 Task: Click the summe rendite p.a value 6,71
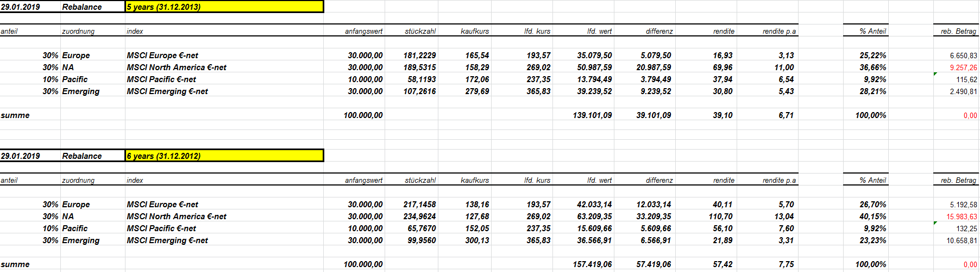(786, 115)
